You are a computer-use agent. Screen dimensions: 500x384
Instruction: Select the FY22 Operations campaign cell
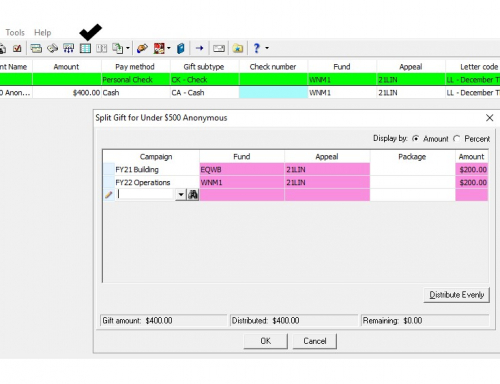pos(157,182)
